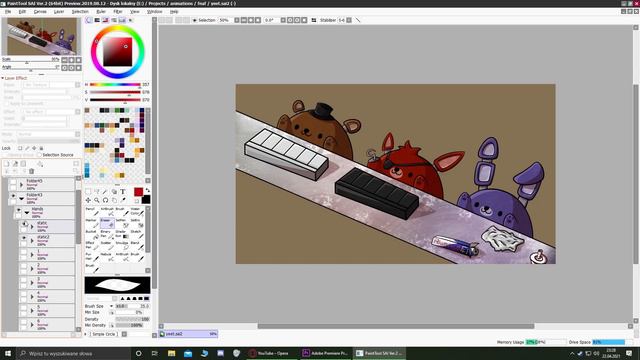Select the Zoom magnifier tool
This screenshot has width=640, height=360.
pos(97,200)
